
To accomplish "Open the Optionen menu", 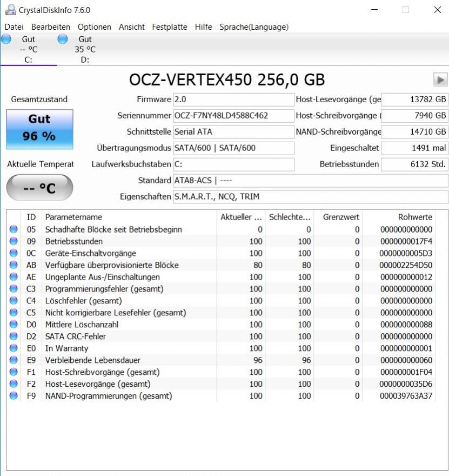I will point(95,27).
